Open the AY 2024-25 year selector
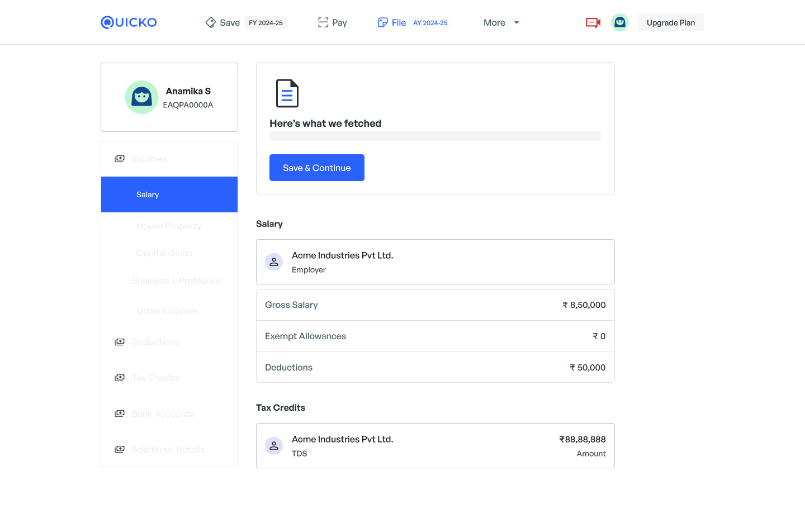 pyautogui.click(x=430, y=23)
